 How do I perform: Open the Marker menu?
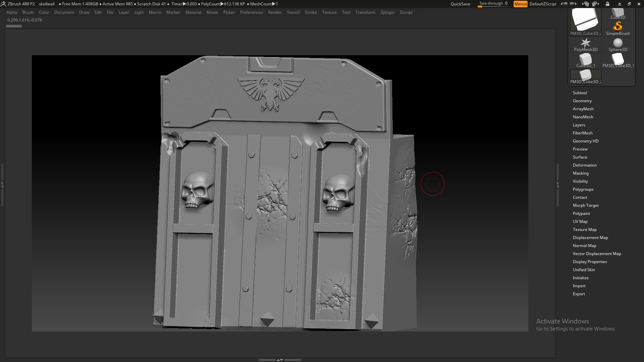coord(173,12)
